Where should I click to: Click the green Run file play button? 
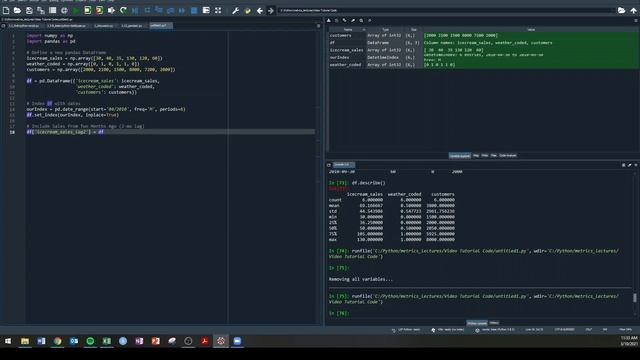(76, 10)
